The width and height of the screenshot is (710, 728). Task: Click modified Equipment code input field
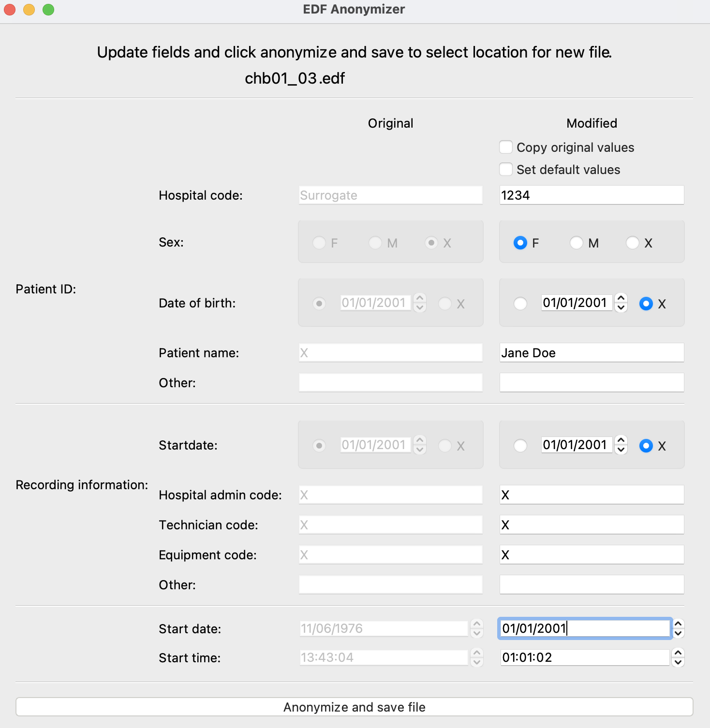[x=592, y=555]
